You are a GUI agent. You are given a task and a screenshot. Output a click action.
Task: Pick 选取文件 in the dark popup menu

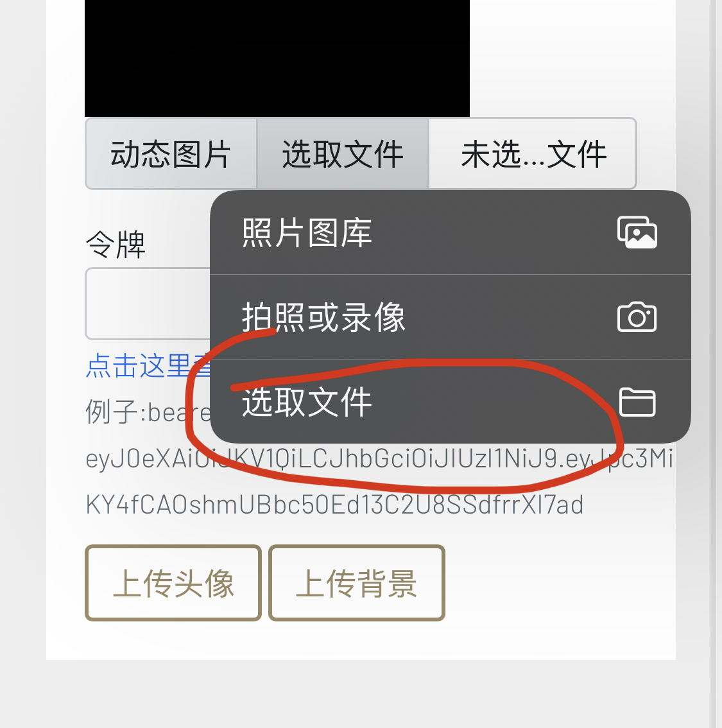coord(450,402)
